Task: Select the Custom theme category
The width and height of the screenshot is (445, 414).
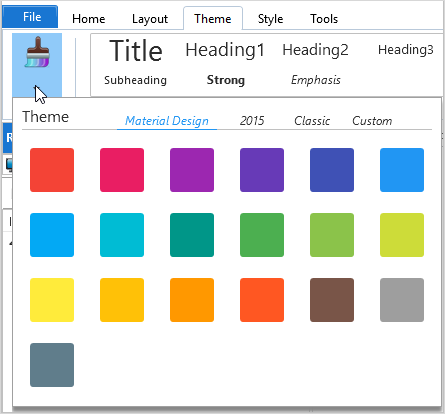Action: 372,121
